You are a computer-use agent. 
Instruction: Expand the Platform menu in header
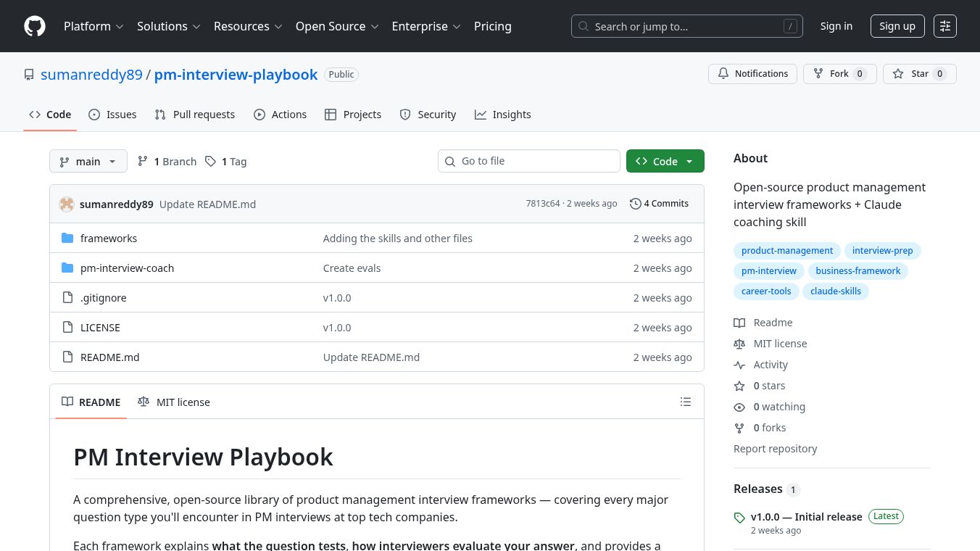pos(94,26)
